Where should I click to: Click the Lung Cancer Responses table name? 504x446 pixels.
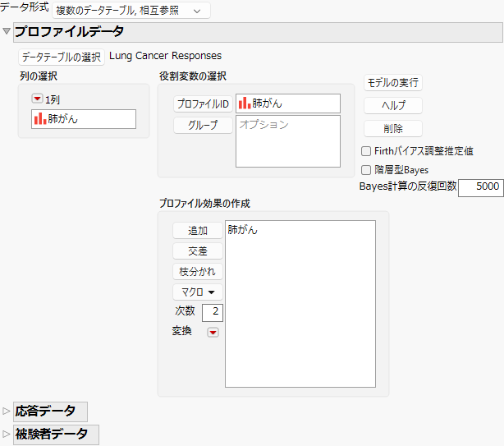166,56
